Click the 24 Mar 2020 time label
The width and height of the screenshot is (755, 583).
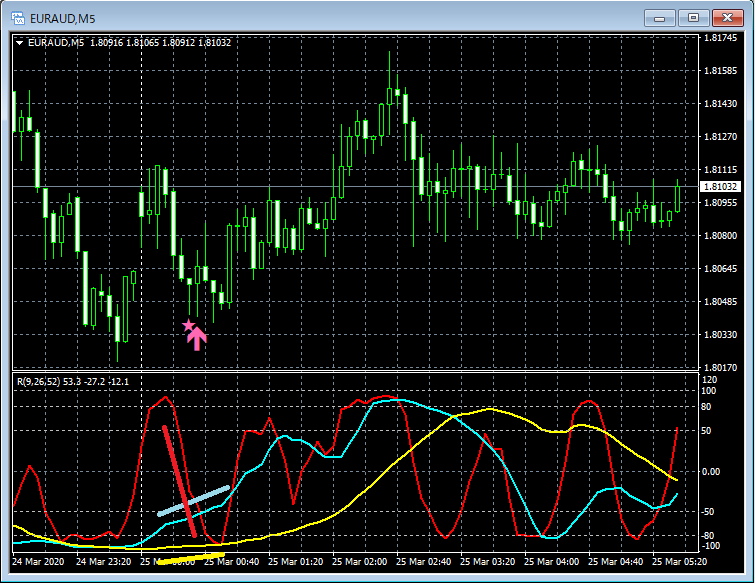pyautogui.click(x=38, y=562)
